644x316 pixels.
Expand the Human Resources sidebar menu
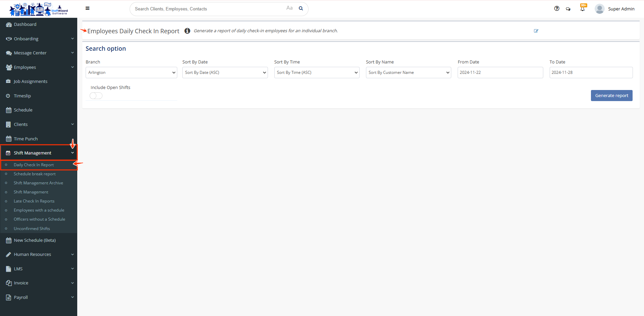(39, 255)
